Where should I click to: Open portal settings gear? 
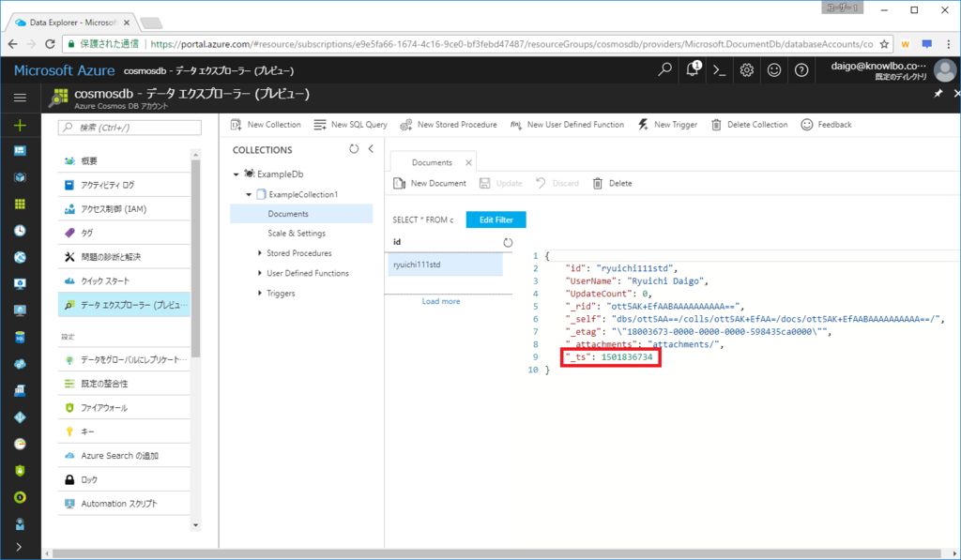click(746, 70)
